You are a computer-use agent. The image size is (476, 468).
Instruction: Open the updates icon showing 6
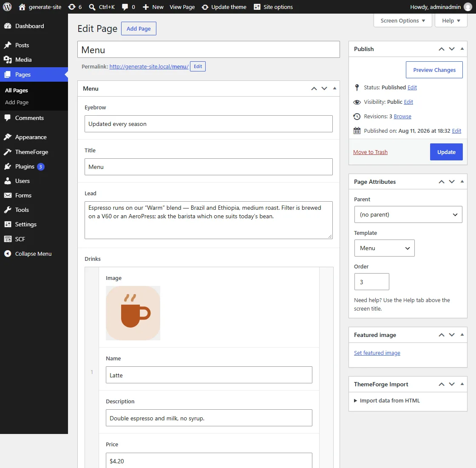click(72, 7)
